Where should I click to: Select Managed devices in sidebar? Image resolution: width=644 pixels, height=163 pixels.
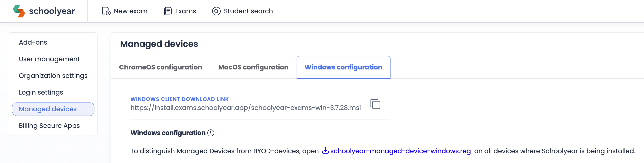click(53, 109)
